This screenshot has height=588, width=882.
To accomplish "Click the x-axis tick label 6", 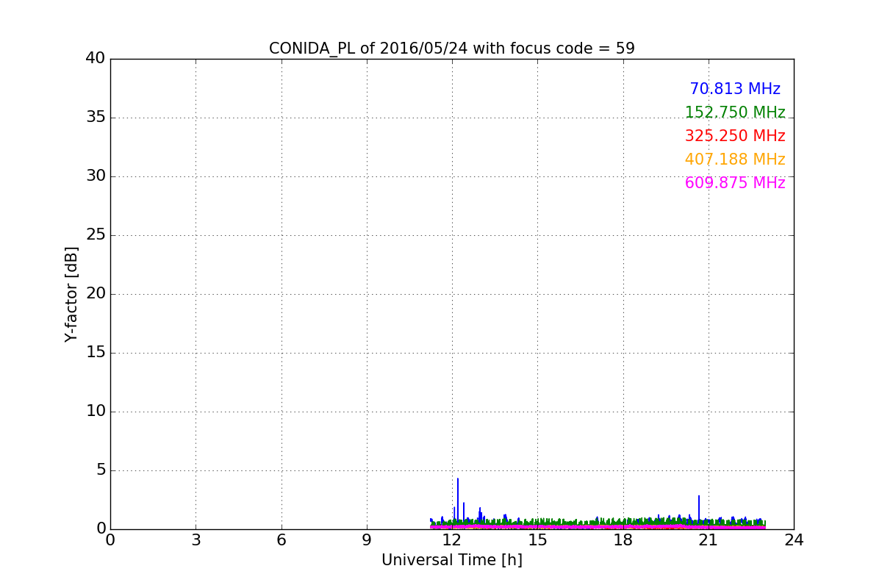I will (281, 540).
